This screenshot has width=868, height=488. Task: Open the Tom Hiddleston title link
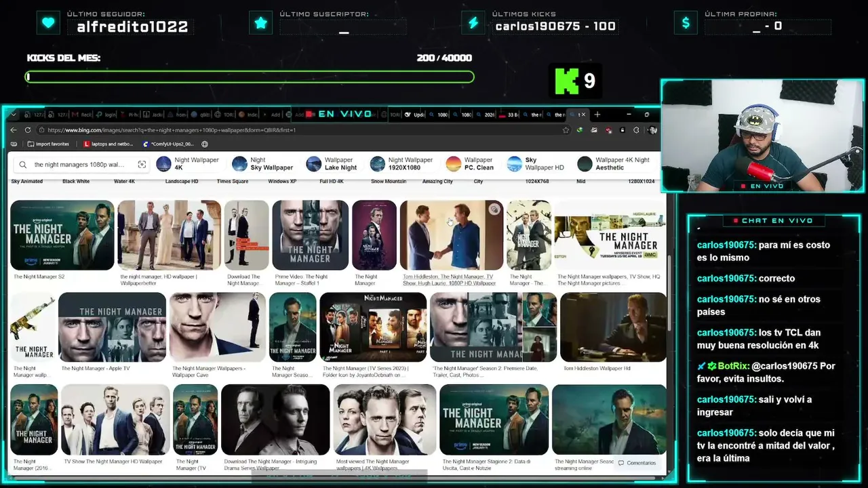pyautogui.click(x=448, y=280)
